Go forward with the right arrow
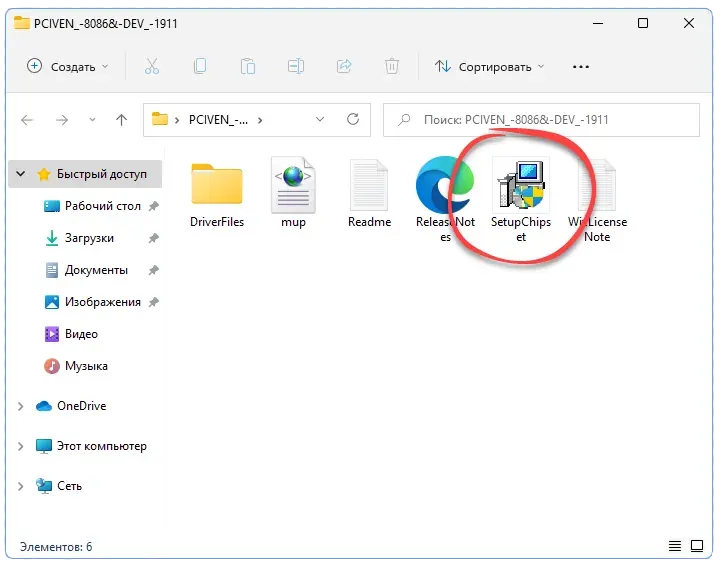Viewport: 723px width, 571px height. [x=61, y=120]
